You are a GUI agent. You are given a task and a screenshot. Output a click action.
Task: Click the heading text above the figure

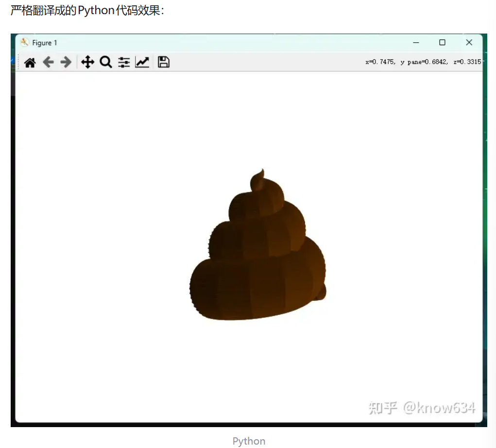click(87, 10)
